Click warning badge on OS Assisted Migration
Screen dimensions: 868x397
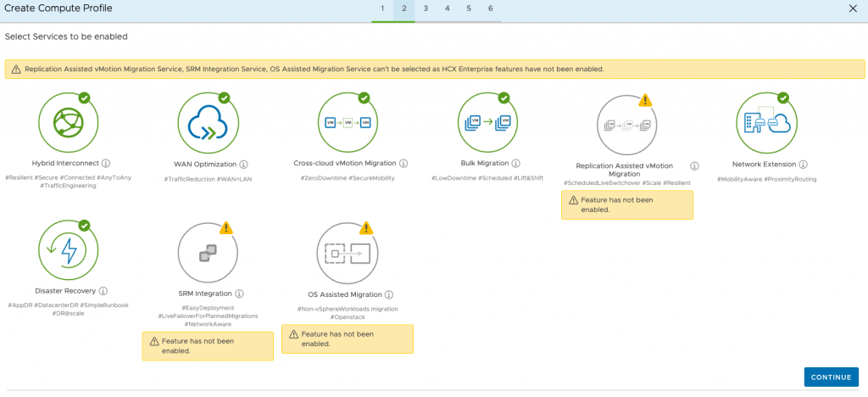pyautogui.click(x=366, y=228)
